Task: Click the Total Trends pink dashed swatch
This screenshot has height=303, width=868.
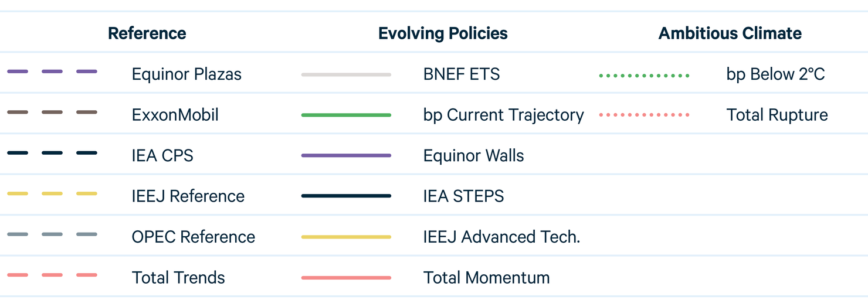Action: [52, 275]
